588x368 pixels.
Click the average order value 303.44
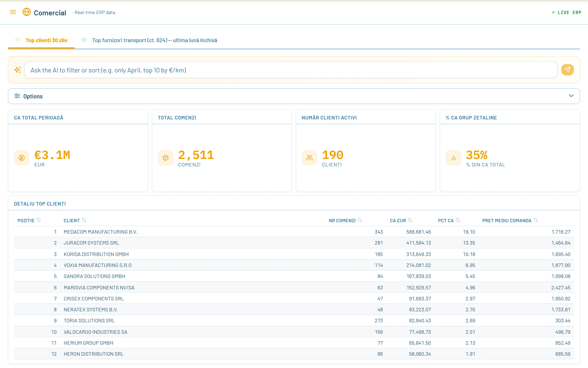[x=563, y=321]
